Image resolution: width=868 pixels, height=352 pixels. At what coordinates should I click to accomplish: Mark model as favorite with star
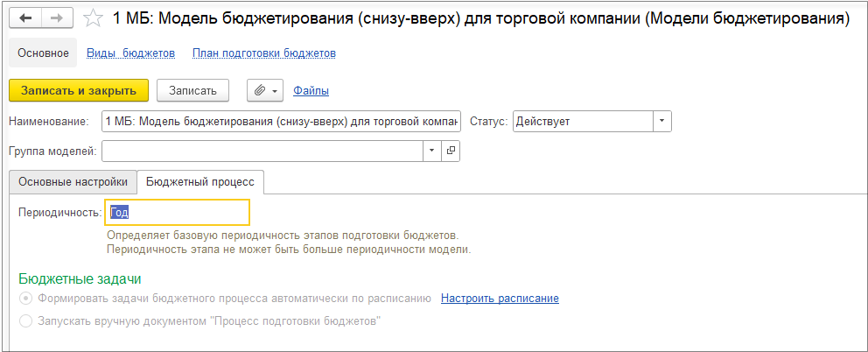(92, 18)
